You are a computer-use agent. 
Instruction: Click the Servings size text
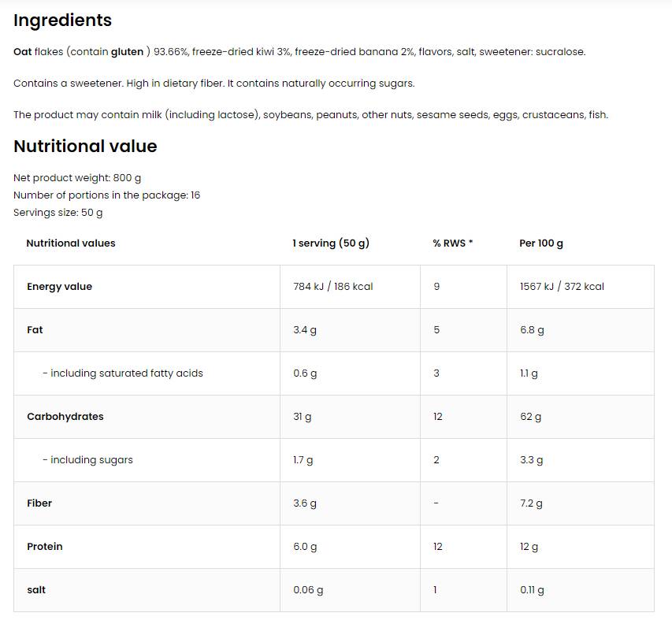point(58,213)
